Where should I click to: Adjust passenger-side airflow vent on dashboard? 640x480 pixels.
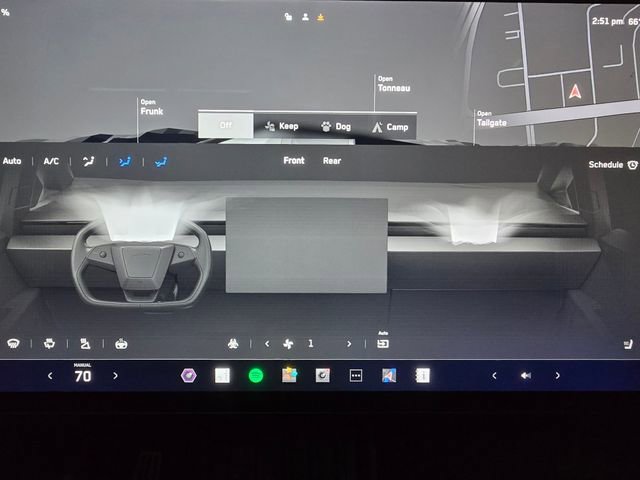[x=473, y=224]
